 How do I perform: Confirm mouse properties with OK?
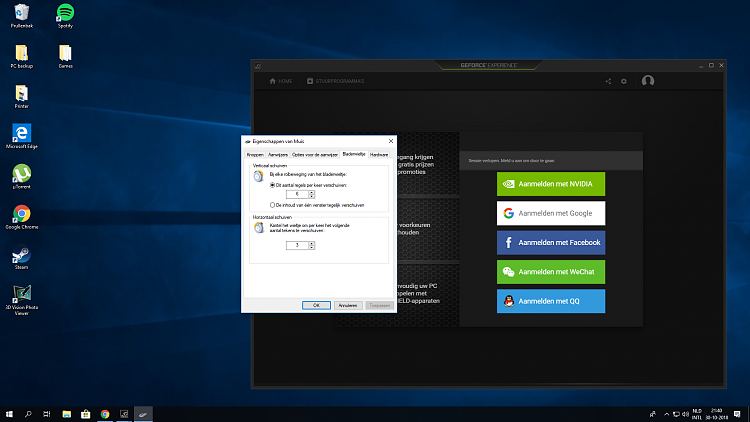coord(316,305)
